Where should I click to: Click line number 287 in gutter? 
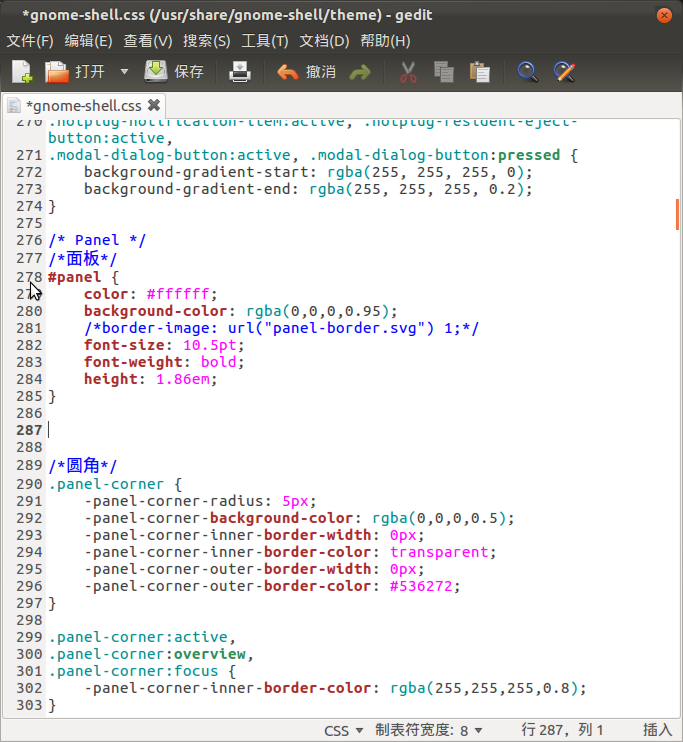29,430
